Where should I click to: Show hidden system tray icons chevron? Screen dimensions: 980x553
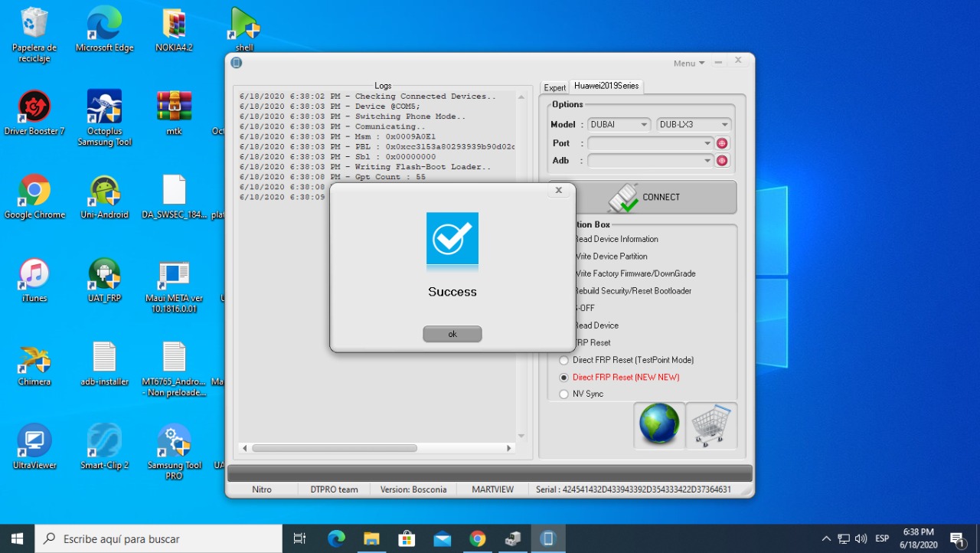click(826, 538)
